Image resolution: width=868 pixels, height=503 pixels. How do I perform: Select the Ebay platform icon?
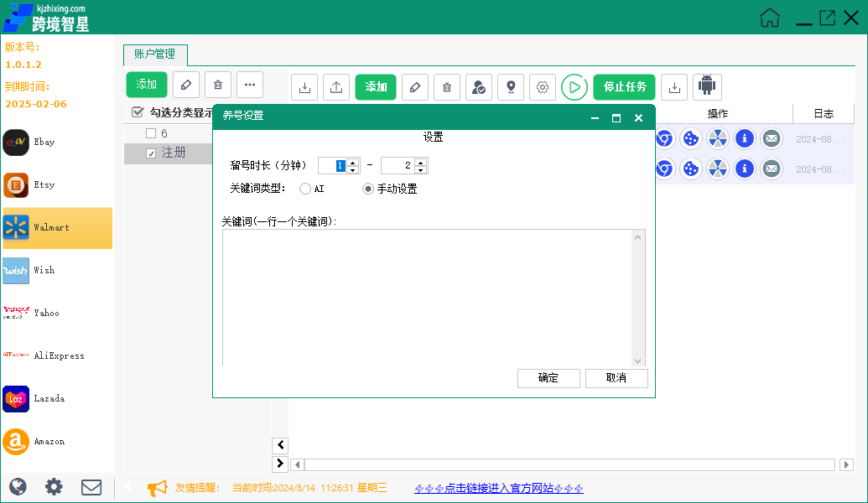[16, 143]
